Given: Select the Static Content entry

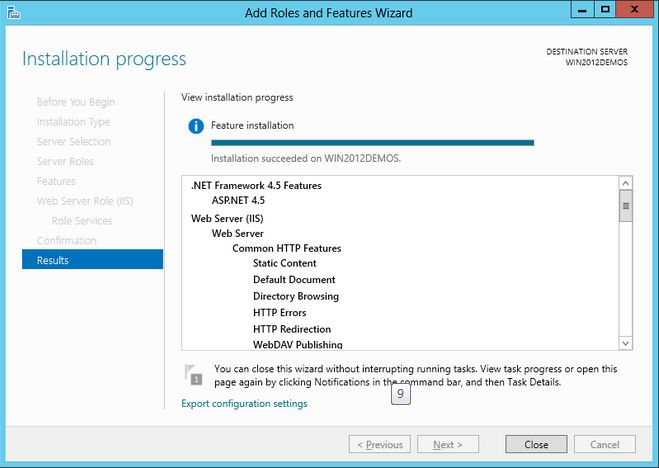Looking at the screenshot, I should (x=285, y=263).
